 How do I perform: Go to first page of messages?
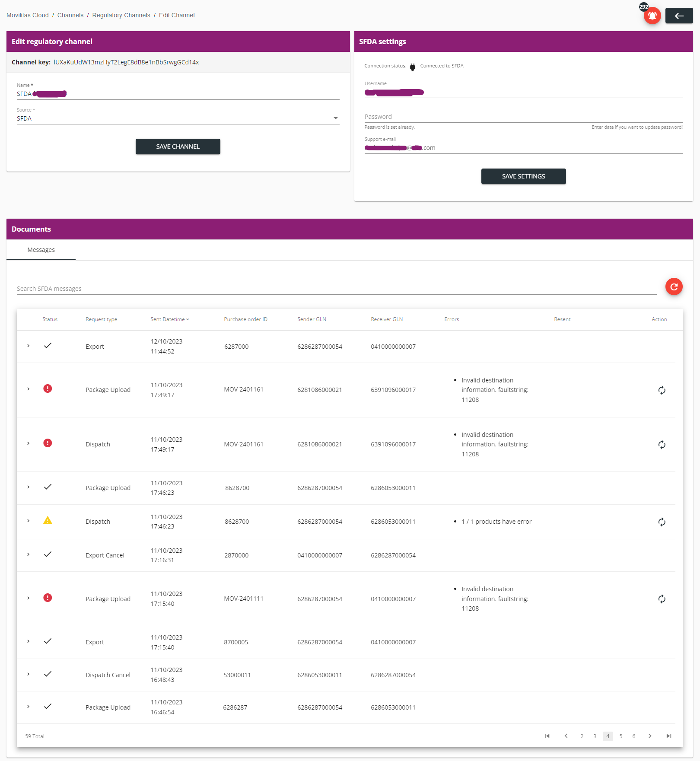coord(547,736)
